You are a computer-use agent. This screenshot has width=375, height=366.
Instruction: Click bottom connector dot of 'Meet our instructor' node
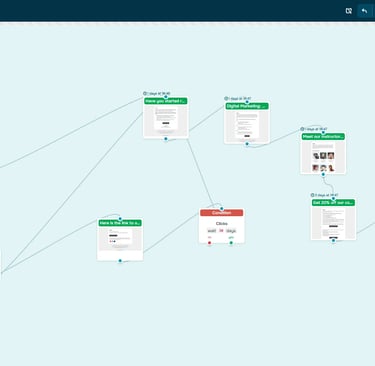(x=323, y=174)
